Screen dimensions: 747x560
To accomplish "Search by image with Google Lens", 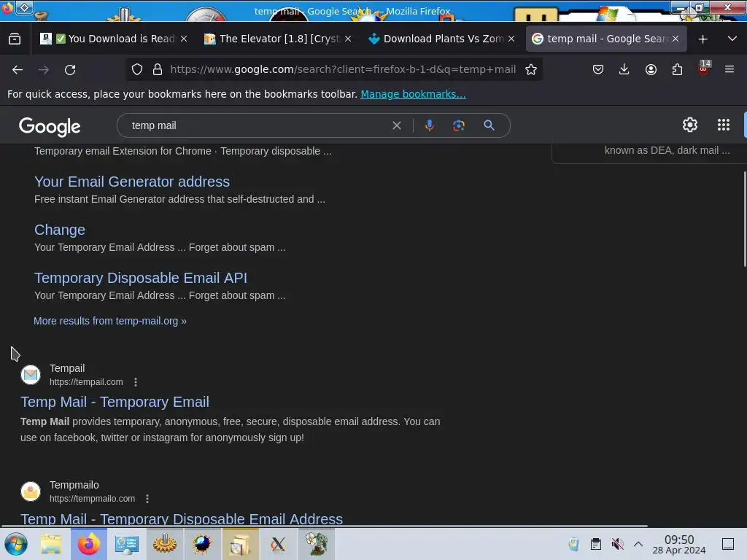I will [458, 125].
